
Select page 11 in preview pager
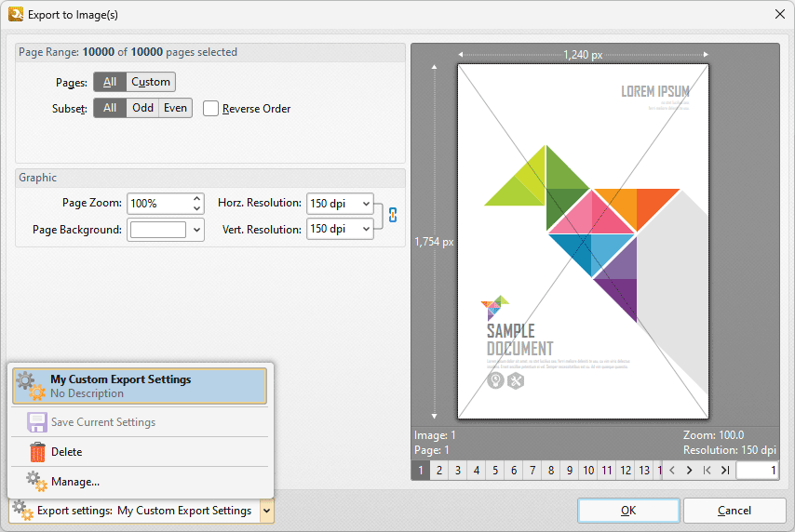(607, 471)
